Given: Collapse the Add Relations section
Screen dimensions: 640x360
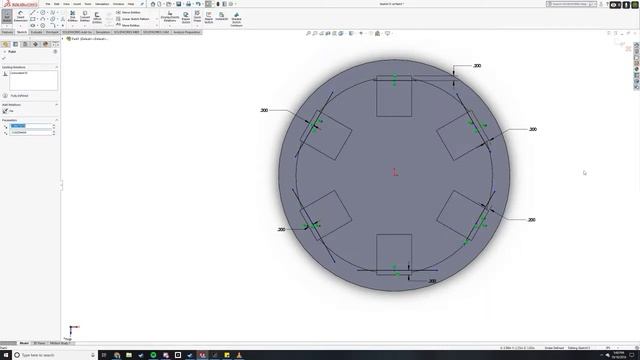Looking at the screenshot, I should (56, 105).
